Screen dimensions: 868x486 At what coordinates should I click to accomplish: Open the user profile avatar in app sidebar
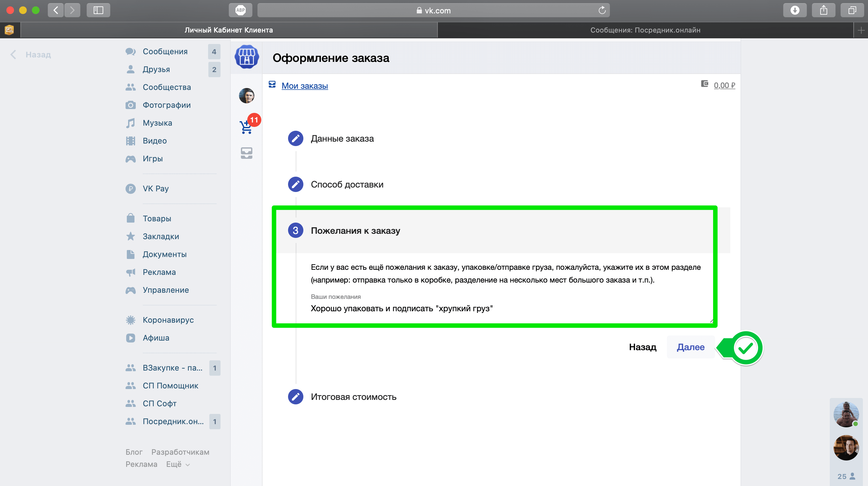click(246, 96)
